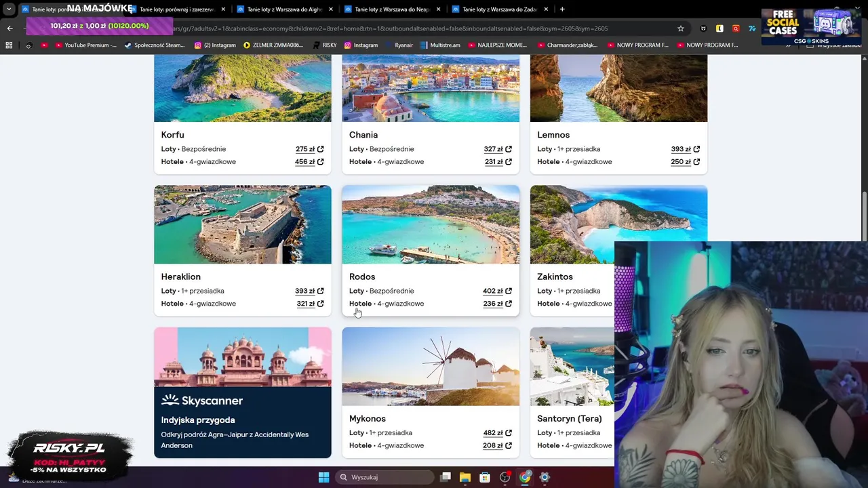Open Heraklion flights external link icon
Viewport: 868px width, 488px height.
tap(321, 291)
